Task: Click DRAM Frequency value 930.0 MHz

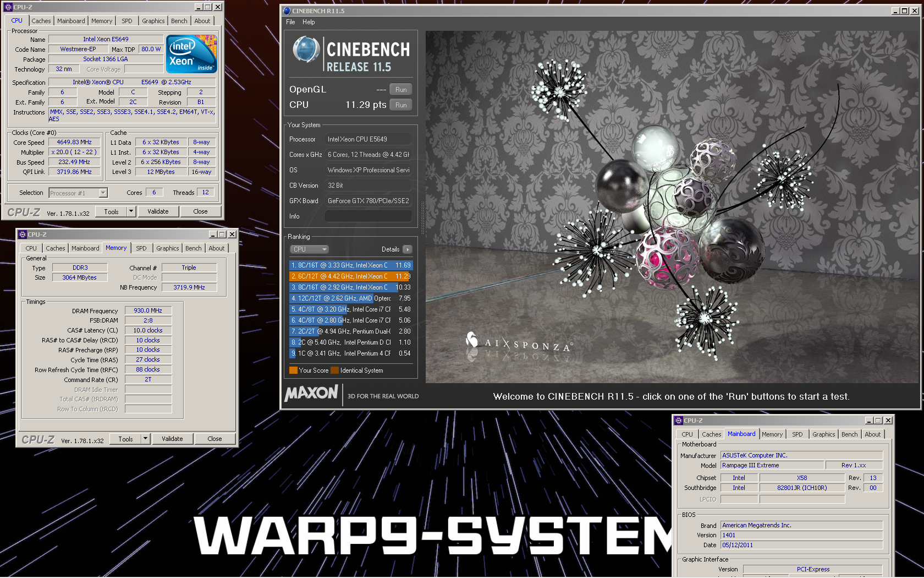Action: (148, 310)
